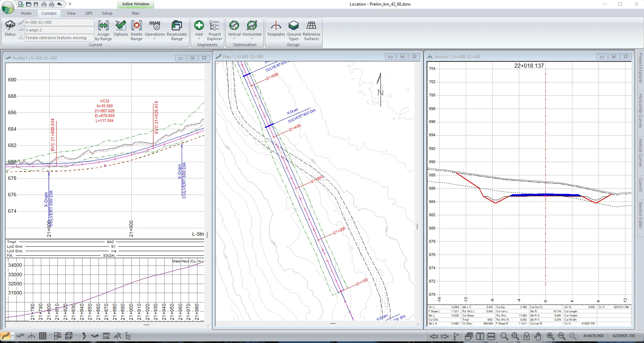Click the application logo button
The width and height of the screenshot is (644, 343).
coord(8,7)
